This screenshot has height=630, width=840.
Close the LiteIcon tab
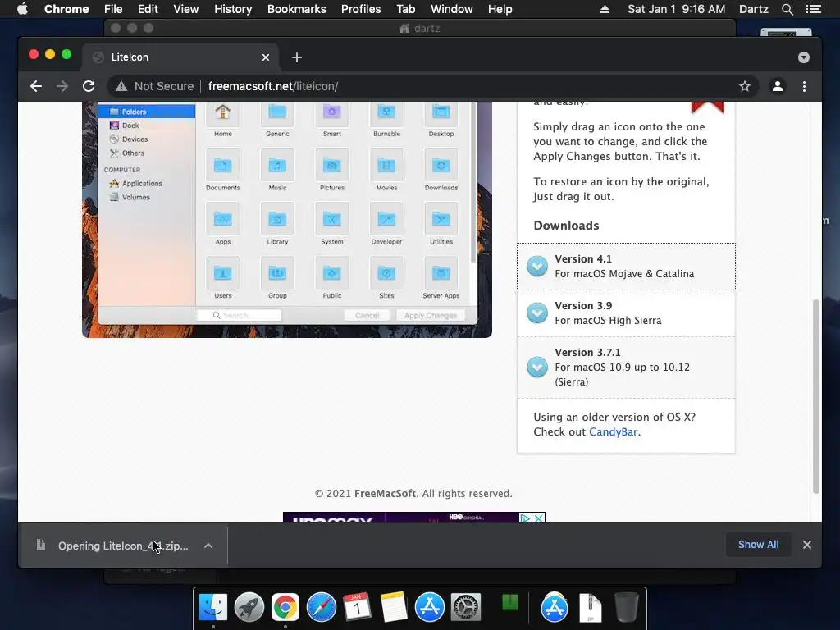(x=266, y=57)
